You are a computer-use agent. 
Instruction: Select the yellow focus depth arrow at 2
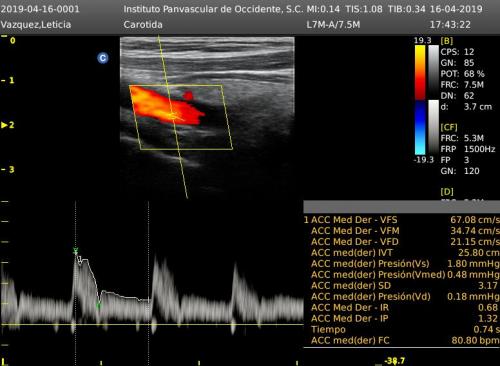click(4, 125)
